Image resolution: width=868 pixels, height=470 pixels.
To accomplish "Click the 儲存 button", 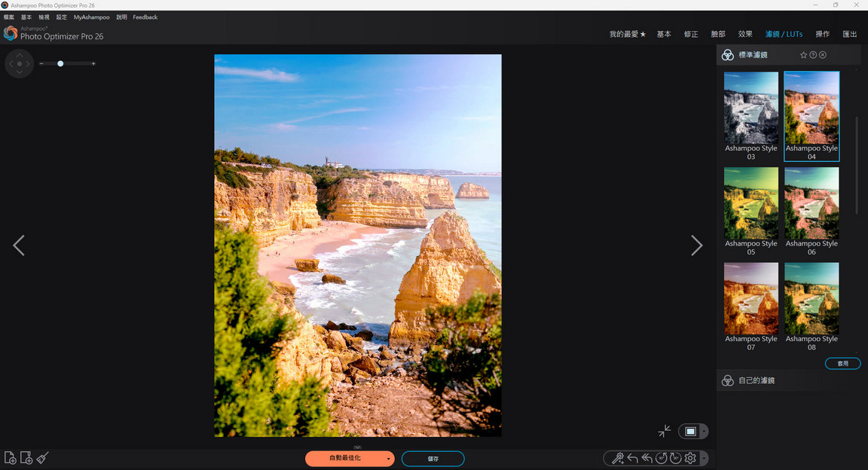I will click(x=432, y=458).
